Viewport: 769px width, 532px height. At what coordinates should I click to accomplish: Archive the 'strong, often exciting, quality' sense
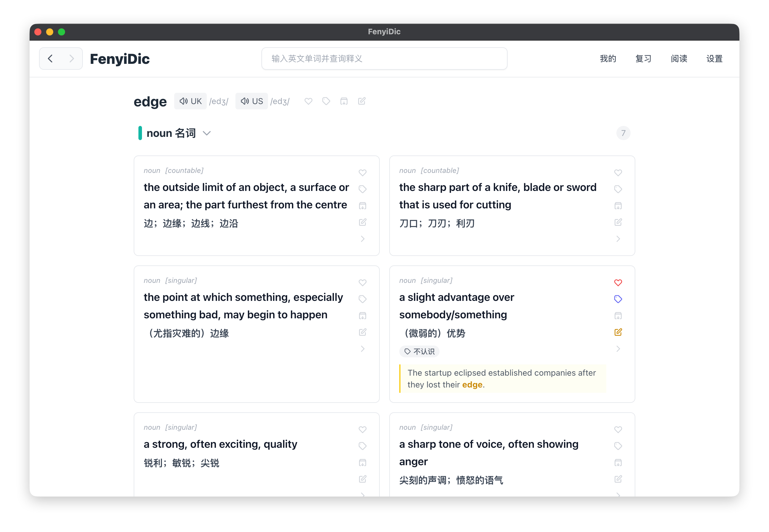click(x=363, y=463)
